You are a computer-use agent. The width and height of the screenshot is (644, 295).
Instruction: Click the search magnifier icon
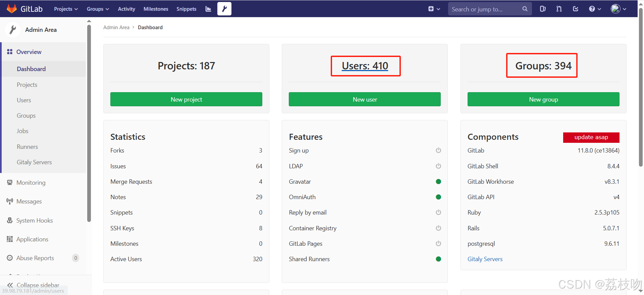[525, 9]
